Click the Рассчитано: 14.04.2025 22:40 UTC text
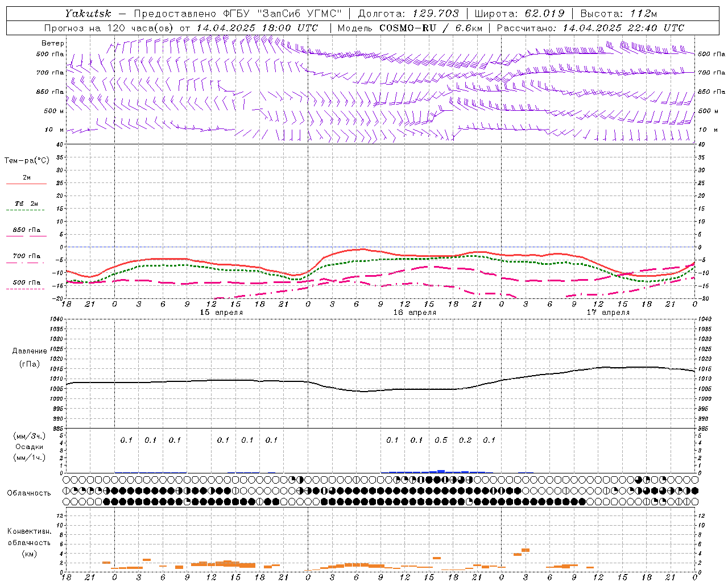The width and height of the screenshot is (728, 582). point(590,28)
